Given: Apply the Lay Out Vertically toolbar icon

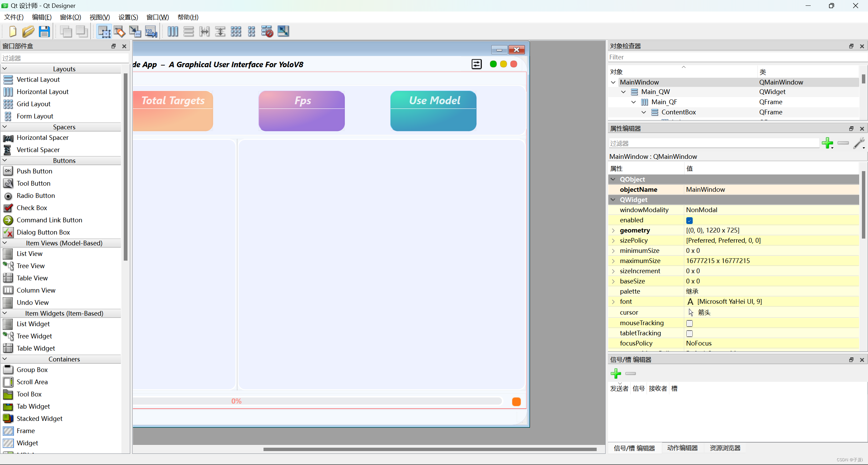Looking at the screenshot, I should tap(189, 31).
